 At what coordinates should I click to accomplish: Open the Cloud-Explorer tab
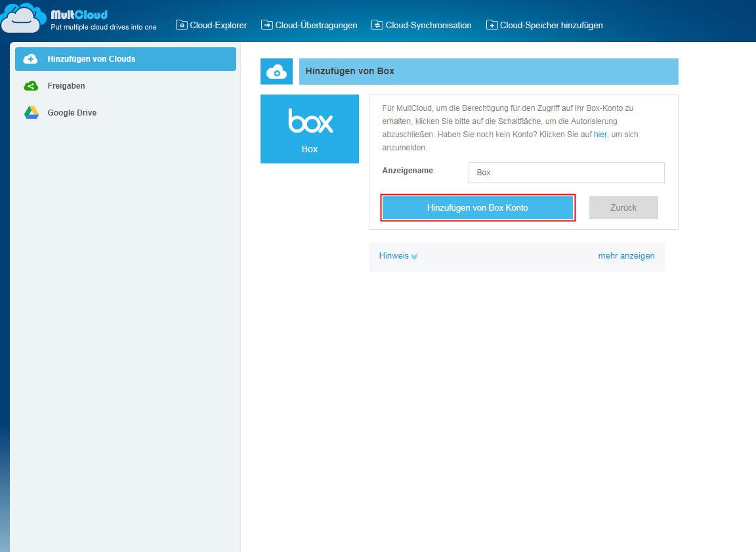(x=211, y=25)
